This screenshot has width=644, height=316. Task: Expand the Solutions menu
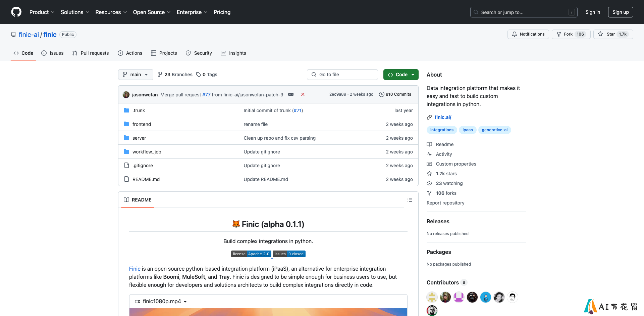(75, 12)
